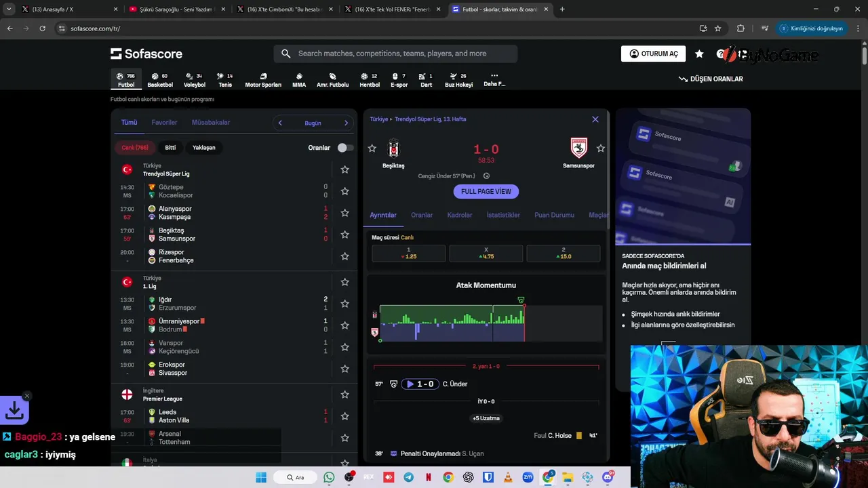This screenshot has width=868, height=488.
Task: Bookmark this page in address bar
Action: pyautogui.click(x=717, y=28)
